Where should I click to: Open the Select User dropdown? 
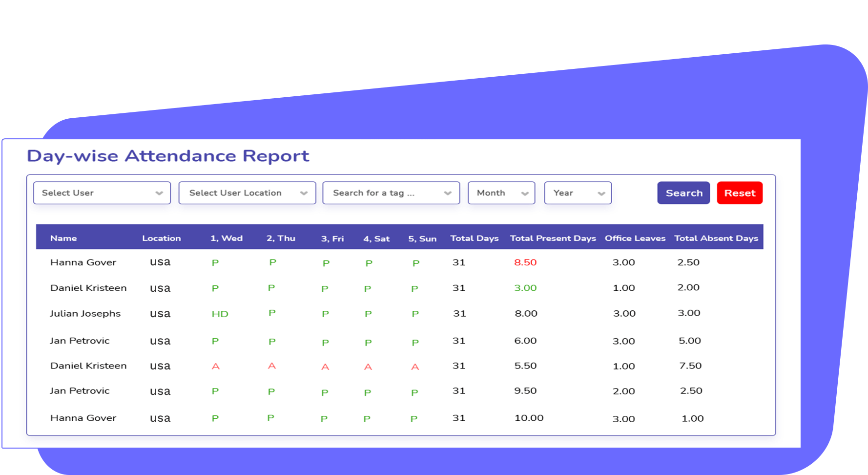tap(102, 193)
